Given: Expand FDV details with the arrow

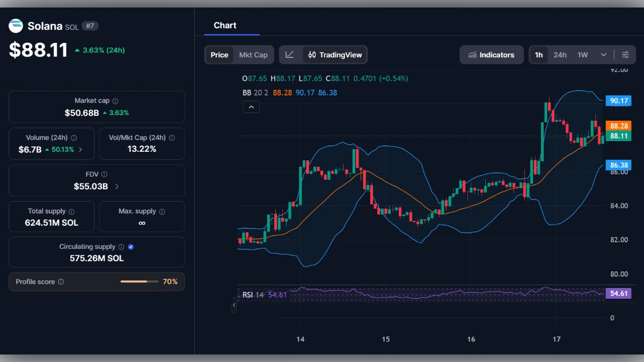Looking at the screenshot, I should (x=117, y=186).
